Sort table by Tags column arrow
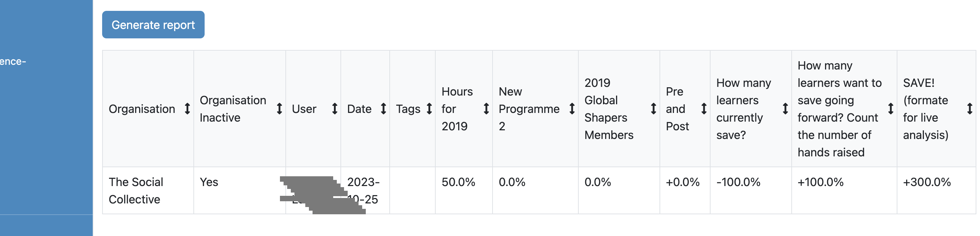The image size is (980, 236). point(429,109)
